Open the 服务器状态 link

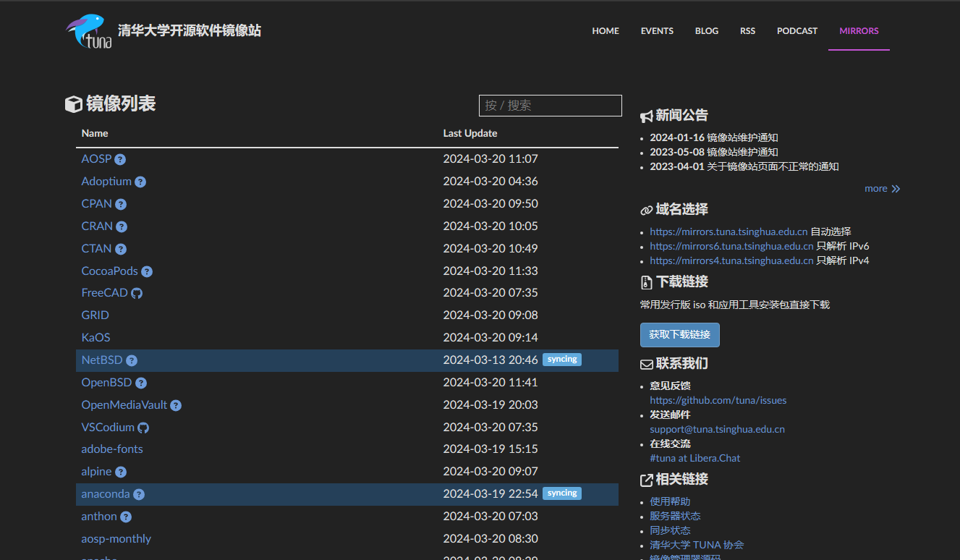[x=675, y=517]
